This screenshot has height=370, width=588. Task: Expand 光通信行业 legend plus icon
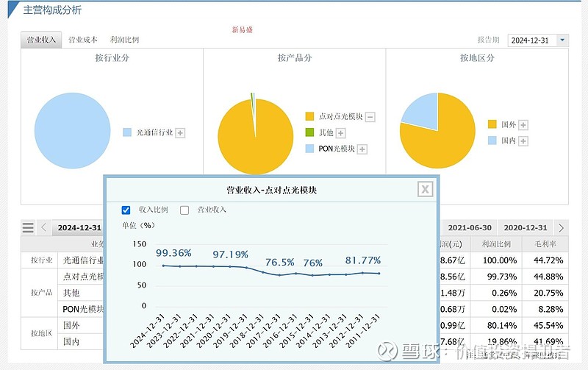click(180, 133)
